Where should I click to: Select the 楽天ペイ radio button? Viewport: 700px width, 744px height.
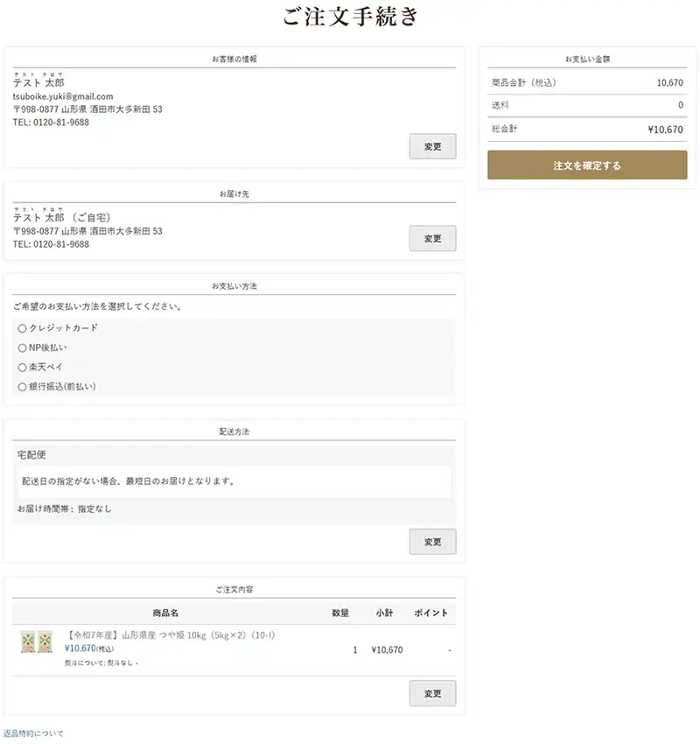(23, 367)
